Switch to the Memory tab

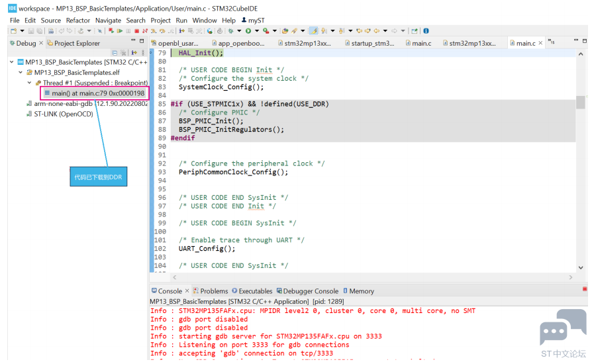click(358, 291)
